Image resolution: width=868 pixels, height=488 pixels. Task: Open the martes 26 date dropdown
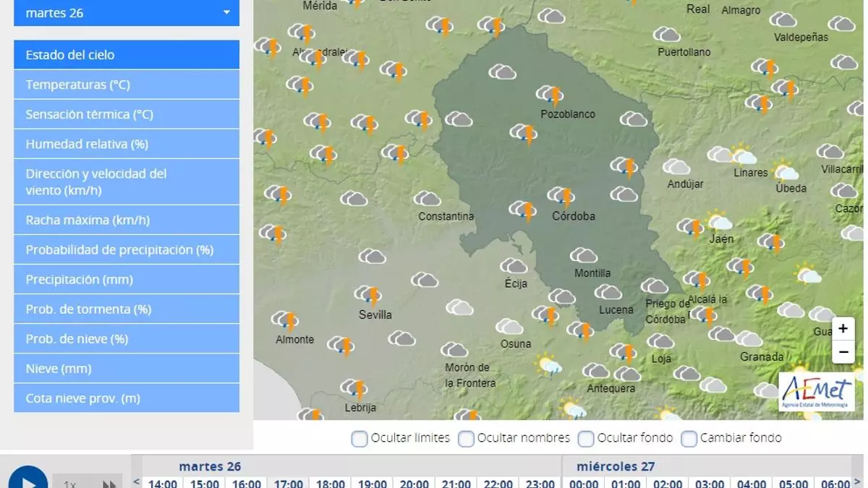(127, 13)
